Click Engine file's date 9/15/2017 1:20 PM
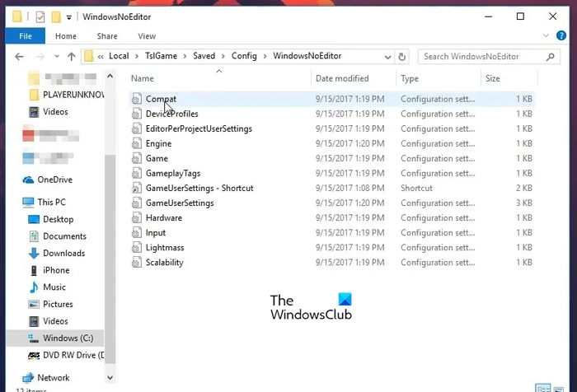The image size is (577, 392). (x=349, y=143)
